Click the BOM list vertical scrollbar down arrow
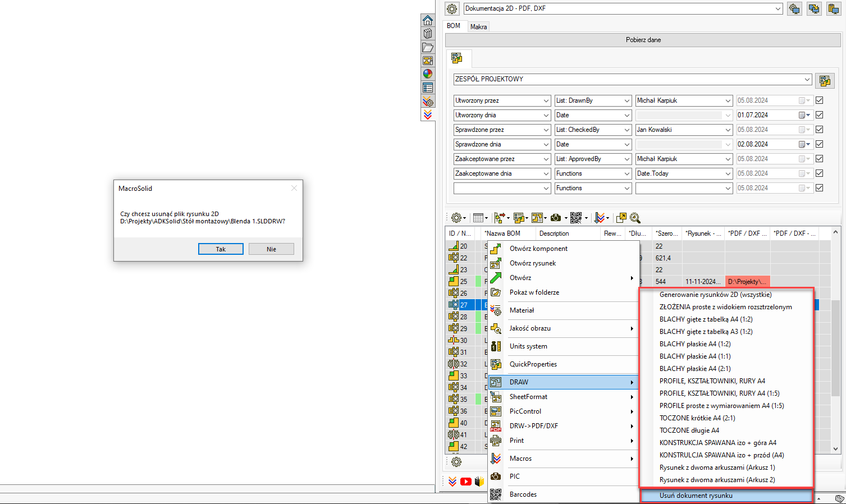The height and width of the screenshot is (504, 846). tap(835, 448)
